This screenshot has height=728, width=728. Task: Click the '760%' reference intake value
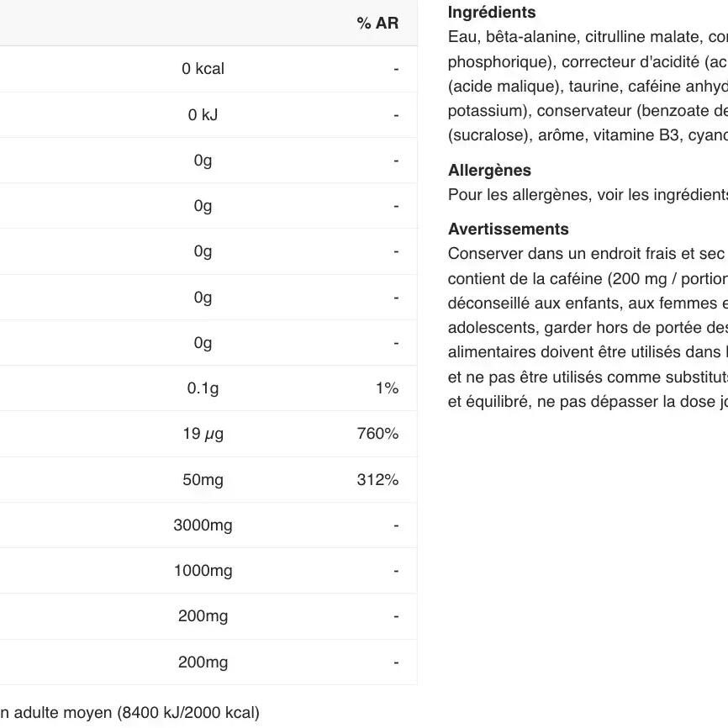(x=377, y=434)
